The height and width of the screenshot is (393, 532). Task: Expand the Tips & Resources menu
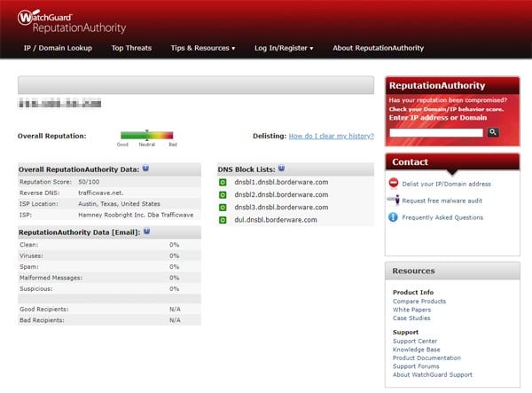(202, 48)
